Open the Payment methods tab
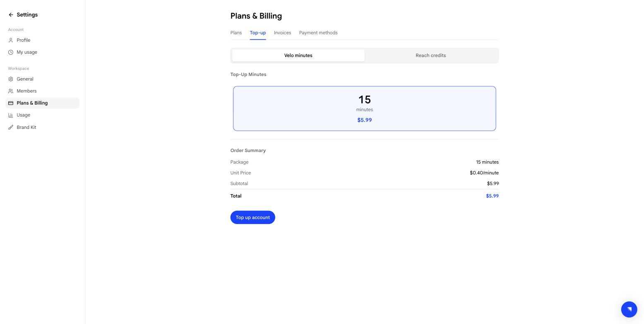Image resolution: width=644 pixels, height=324 pixels. (x=318, y=33)
